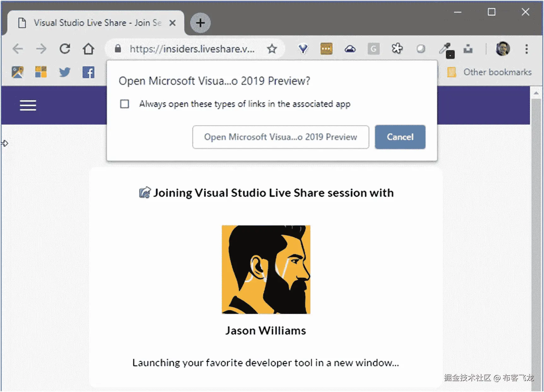
Task: Bookmark this page with the star icon
Action: 272,49
